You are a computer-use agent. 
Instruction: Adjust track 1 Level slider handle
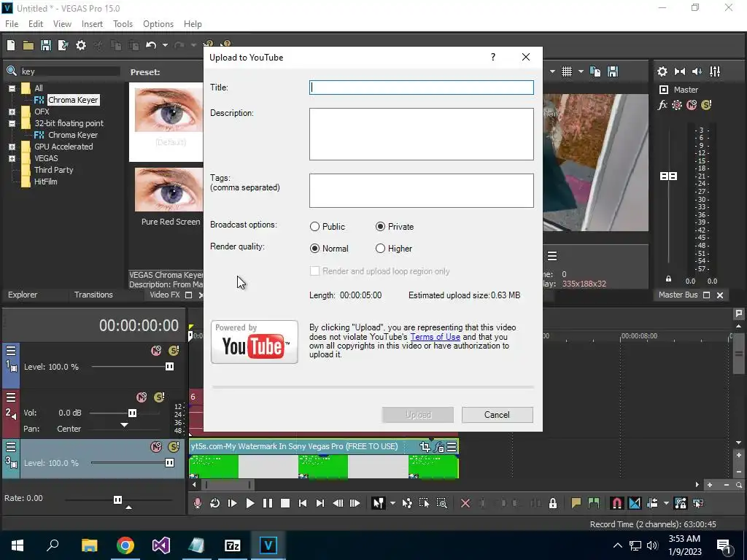169,367
